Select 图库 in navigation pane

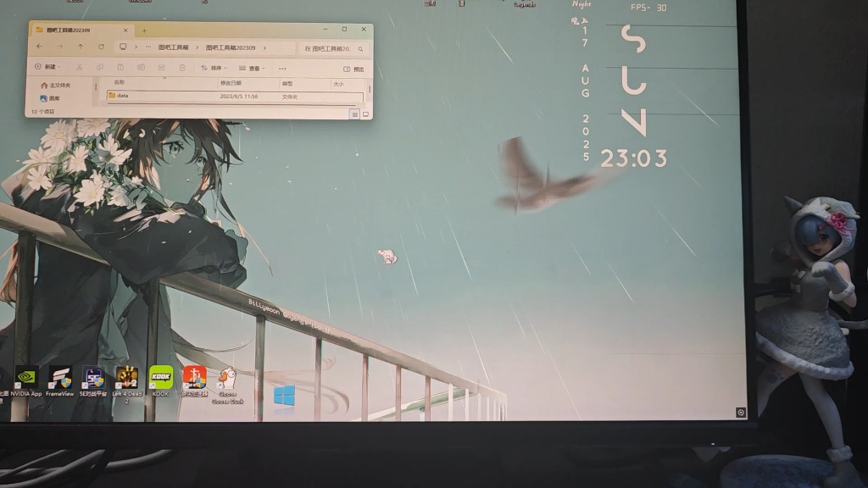(x=50, y=98)
